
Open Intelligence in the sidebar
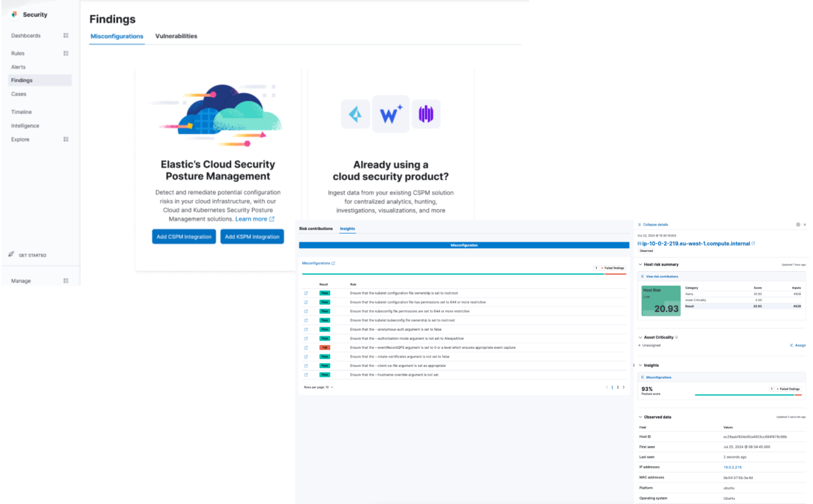[x=25, y=126]
